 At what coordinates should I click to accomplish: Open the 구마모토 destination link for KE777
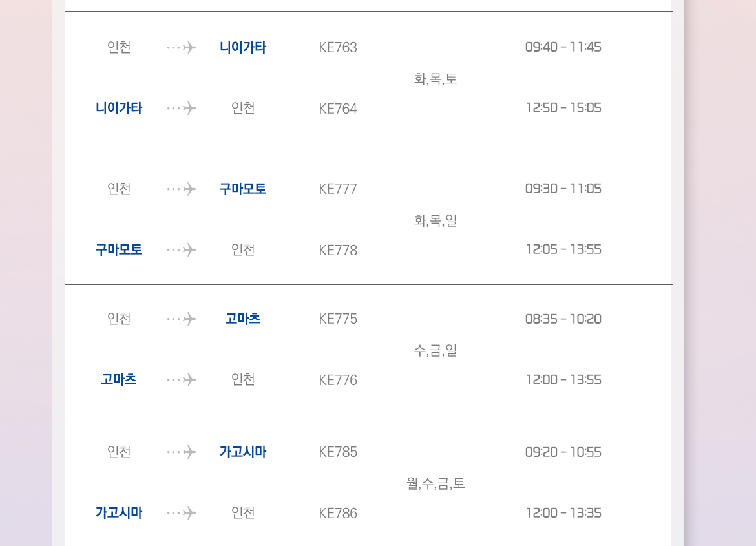pyautogui.click(x=243, y=189)
